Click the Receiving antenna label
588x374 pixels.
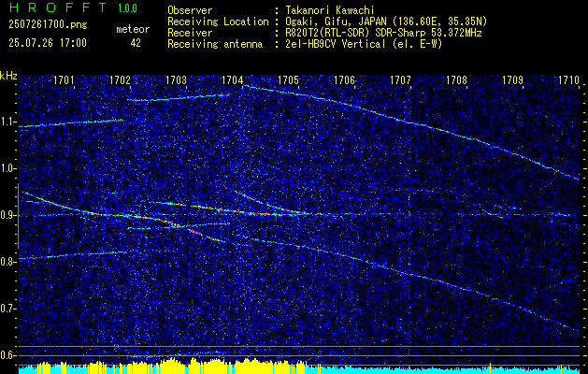[215, 44]
